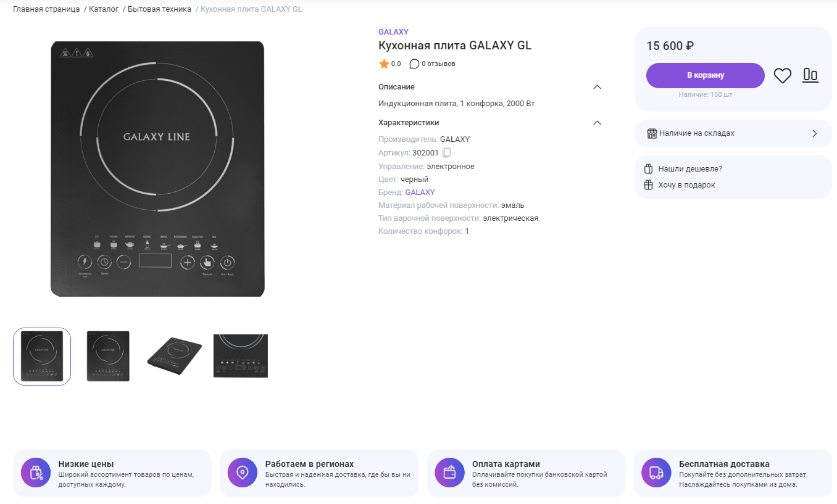Open the 0 отзывов reviews link
Screen dimensions: 837x504
(438, 64)
